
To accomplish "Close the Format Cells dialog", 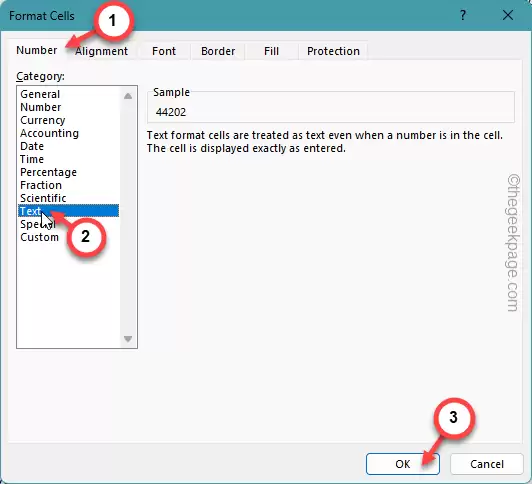I will [x=508, y=15].
